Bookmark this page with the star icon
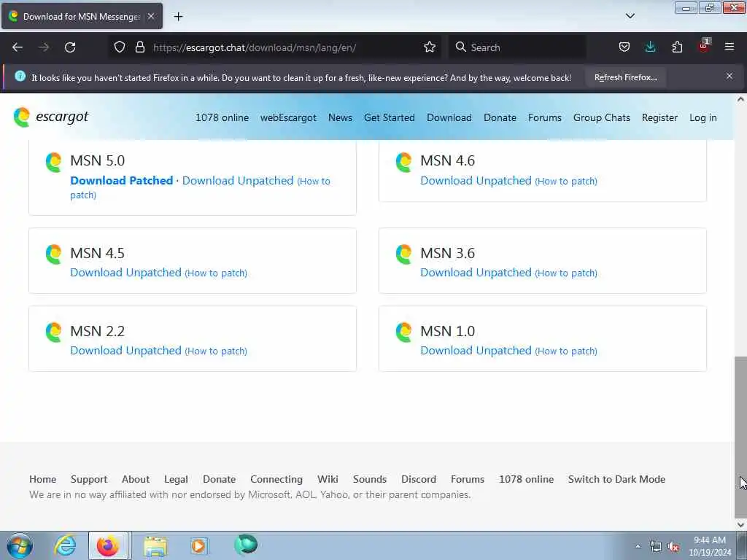The image size is (747, 560). pos(430,47)
